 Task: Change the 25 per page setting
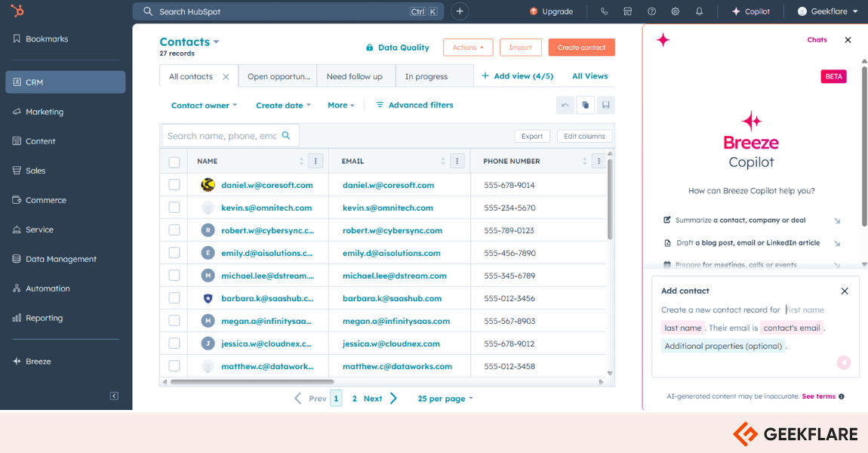tap(445, 399)
